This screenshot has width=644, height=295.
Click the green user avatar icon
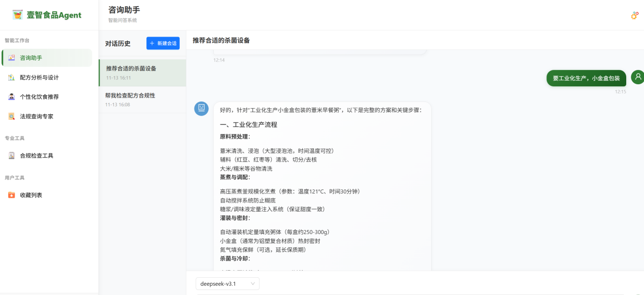[637, 77]
